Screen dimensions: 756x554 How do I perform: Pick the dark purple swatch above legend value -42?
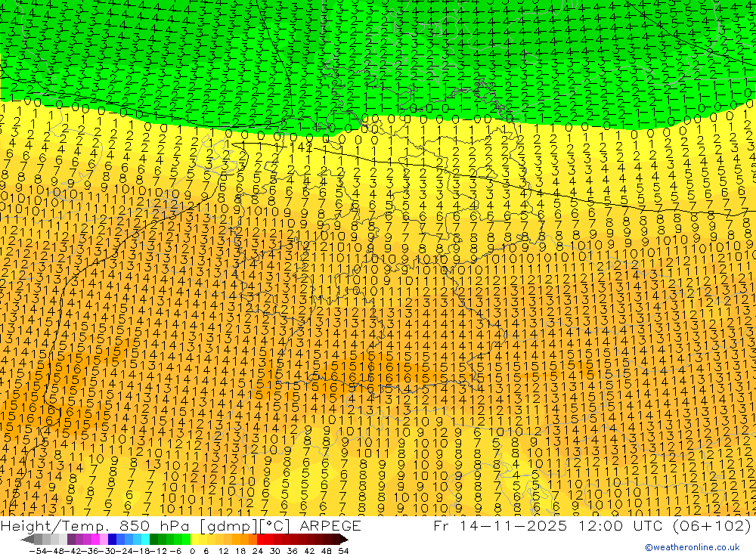click(71, 540)
